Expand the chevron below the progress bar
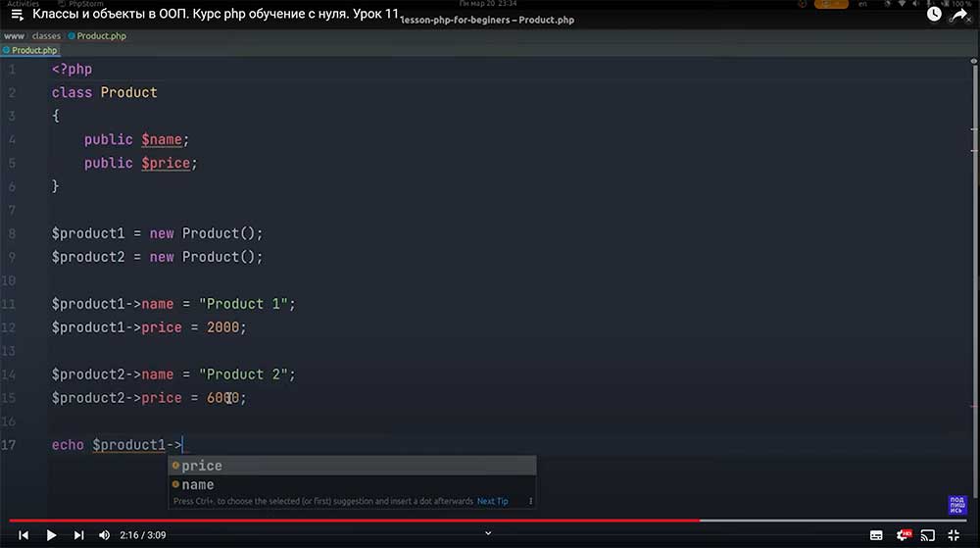 point(488,533)
